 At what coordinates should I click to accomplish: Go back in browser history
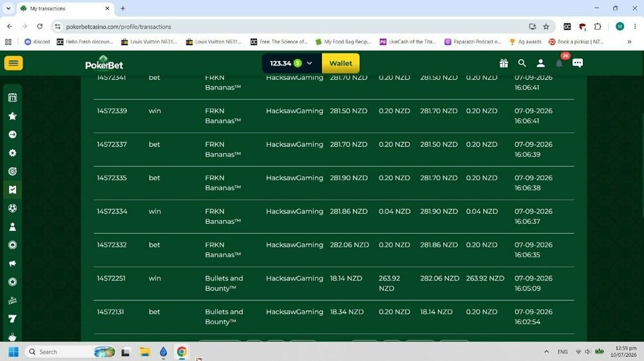[x=10, y=26]
